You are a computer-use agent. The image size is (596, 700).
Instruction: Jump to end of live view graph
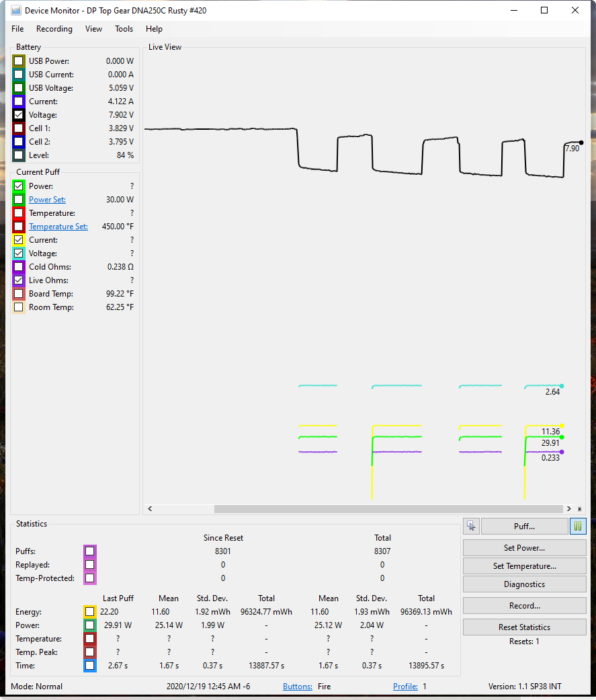click(x=579, y=509)
